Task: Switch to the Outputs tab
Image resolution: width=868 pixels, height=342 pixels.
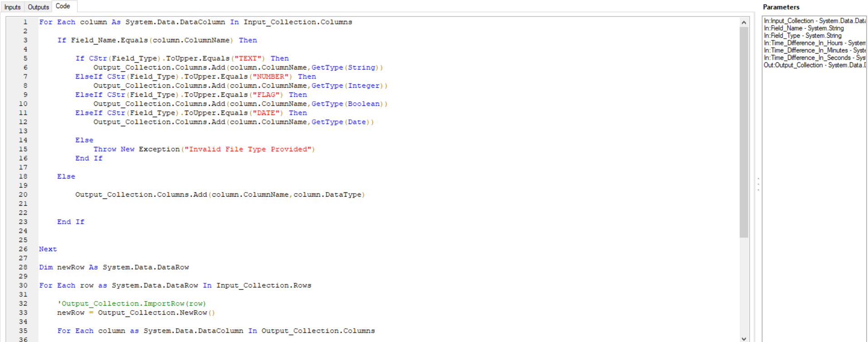Action: (x=38, y=7)
